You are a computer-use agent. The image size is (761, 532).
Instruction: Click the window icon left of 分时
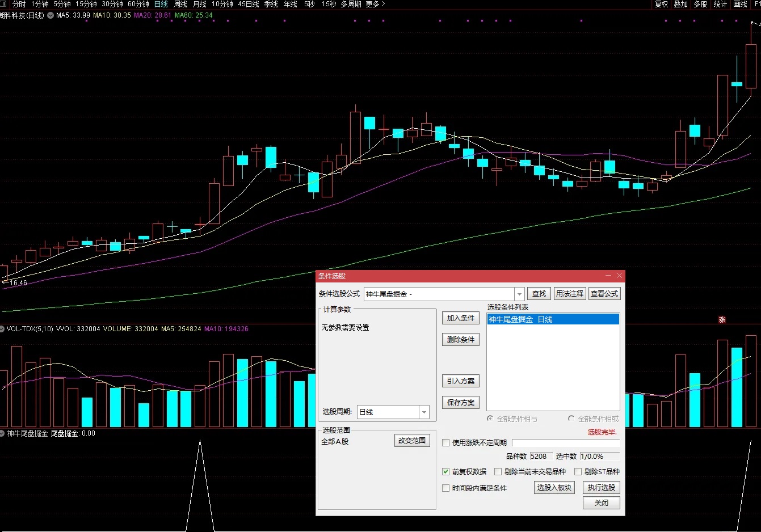4,4
